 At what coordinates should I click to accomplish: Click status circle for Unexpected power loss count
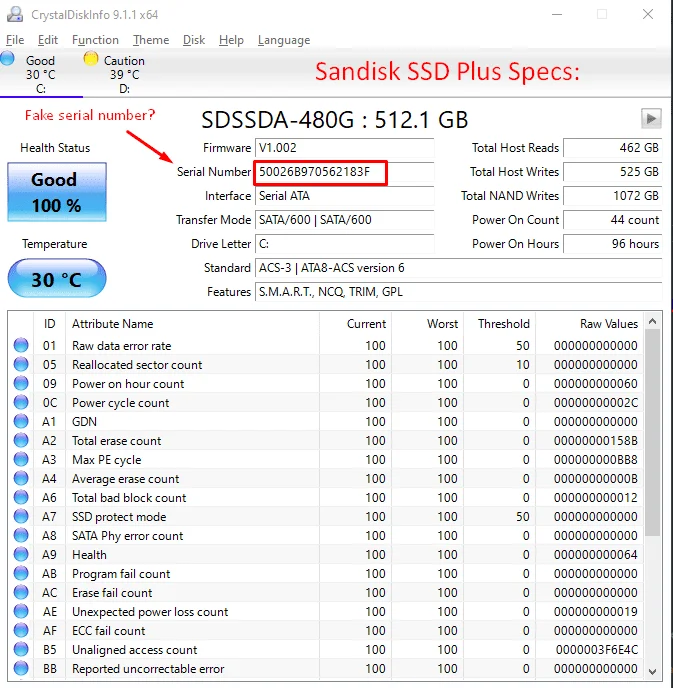[21, 611]
